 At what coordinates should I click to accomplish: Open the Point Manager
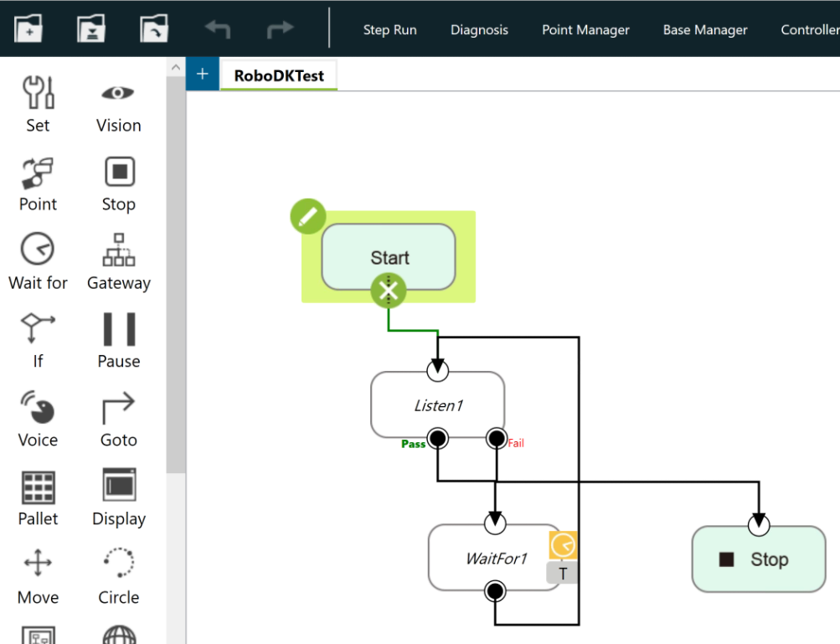(585, 30)
